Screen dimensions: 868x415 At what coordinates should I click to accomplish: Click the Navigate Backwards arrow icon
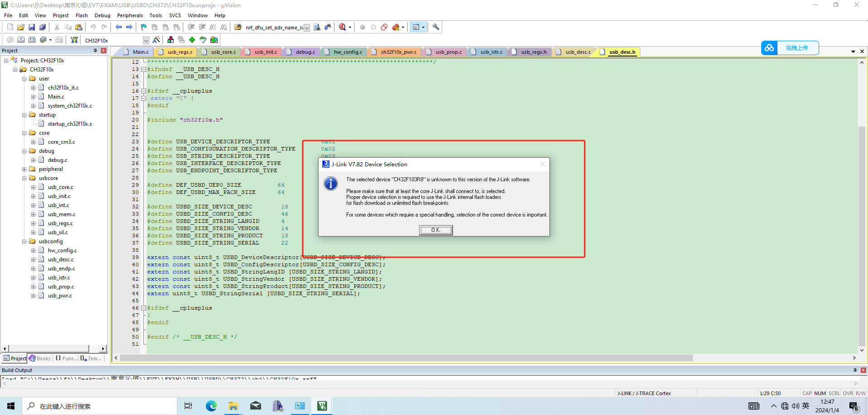(x=119, y=27)
